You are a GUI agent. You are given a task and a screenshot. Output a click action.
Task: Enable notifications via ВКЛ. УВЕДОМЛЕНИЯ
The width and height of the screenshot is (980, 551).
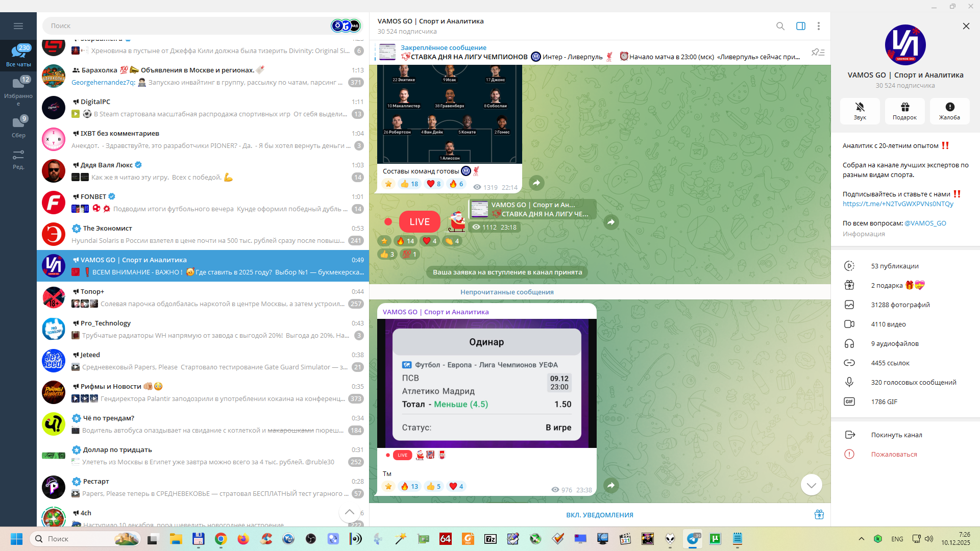click(599, 515)
